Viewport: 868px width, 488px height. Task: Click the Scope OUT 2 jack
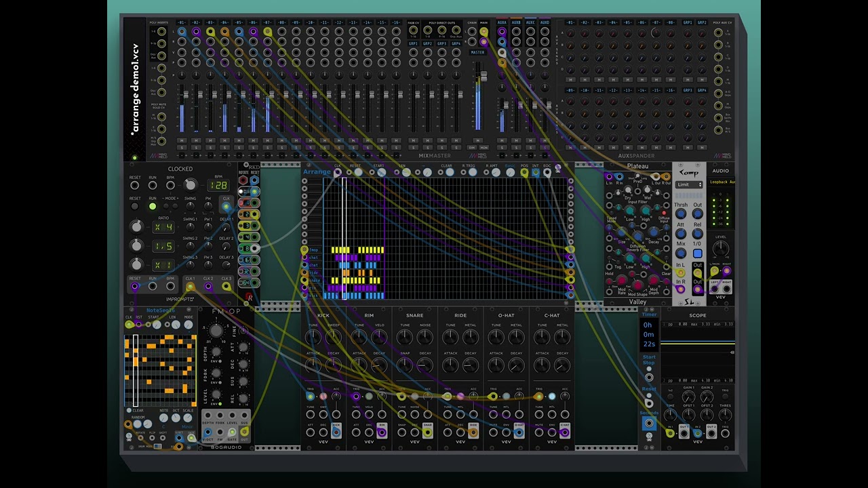(711, 432)
